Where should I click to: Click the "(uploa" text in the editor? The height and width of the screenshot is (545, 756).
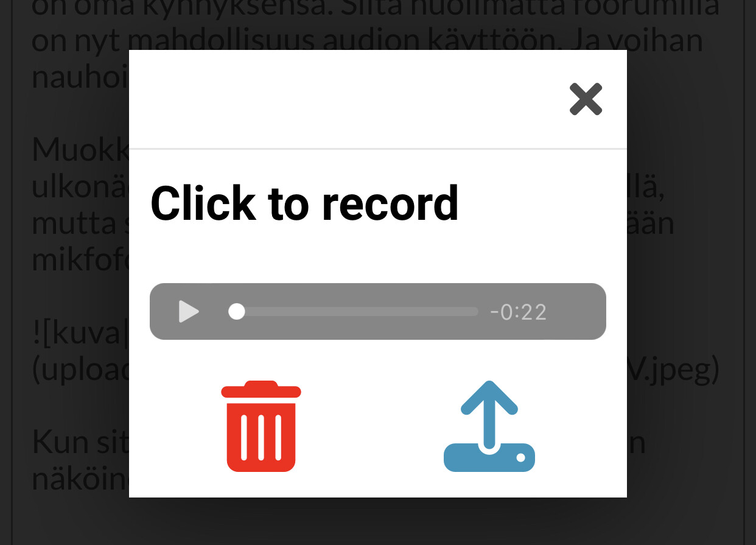point(80,370)
